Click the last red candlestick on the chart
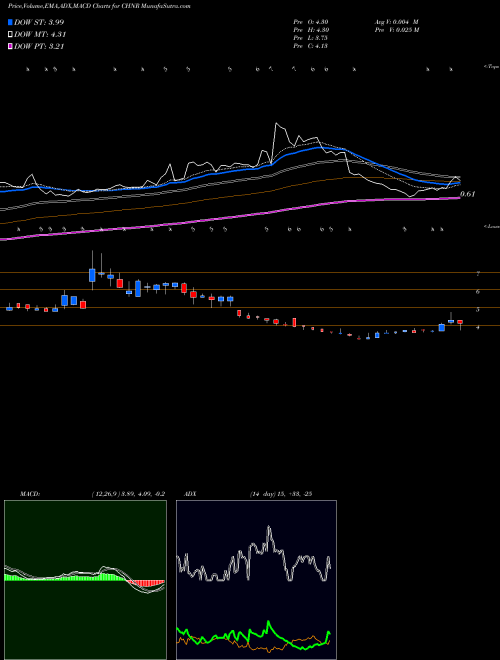This screenshot has width=500, height=660. coord(460,322)
